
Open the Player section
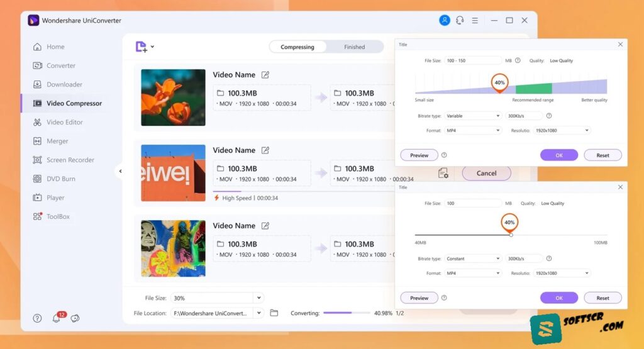49,198
